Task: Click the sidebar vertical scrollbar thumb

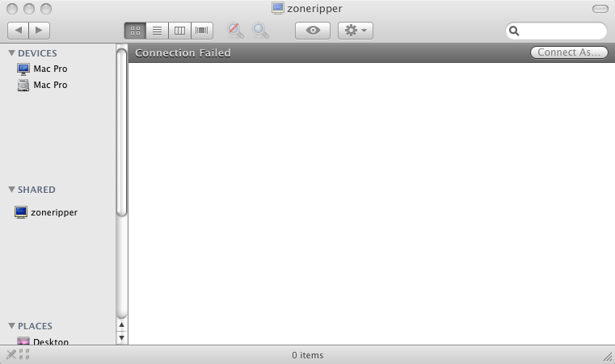Action: click(121, 132)
